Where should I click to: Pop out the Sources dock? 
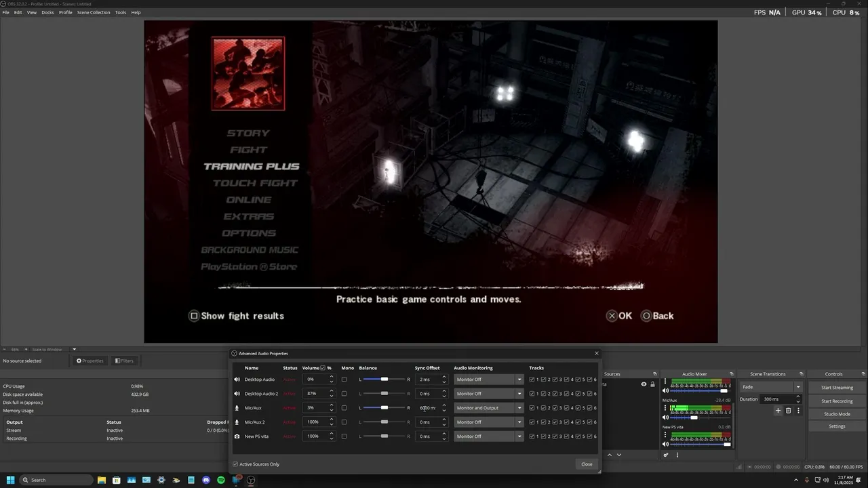[654, 374]
